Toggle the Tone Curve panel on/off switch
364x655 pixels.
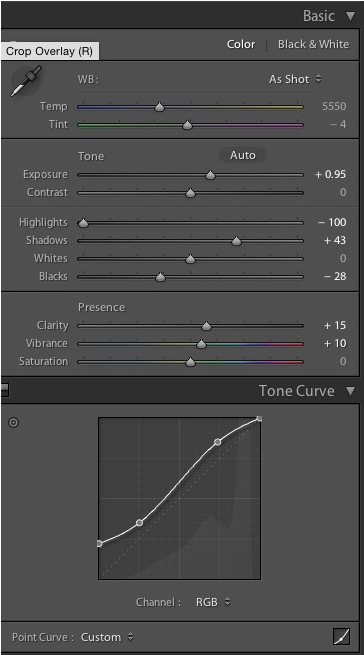[4, 390]
